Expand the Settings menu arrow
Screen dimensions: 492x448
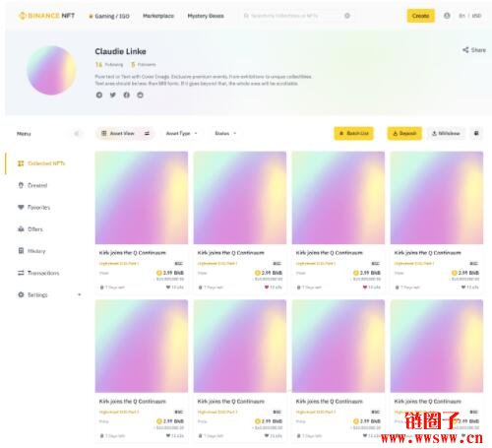[79, 294]
